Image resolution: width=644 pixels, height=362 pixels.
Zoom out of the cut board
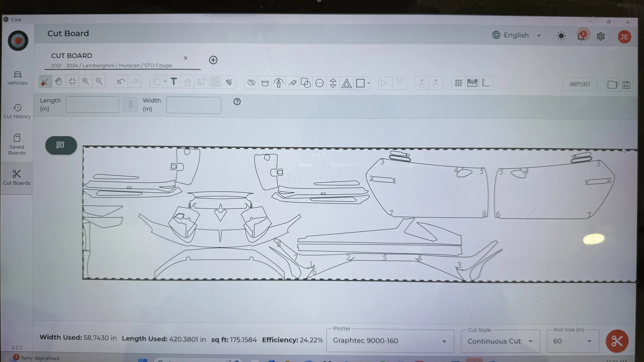[99, 82]
